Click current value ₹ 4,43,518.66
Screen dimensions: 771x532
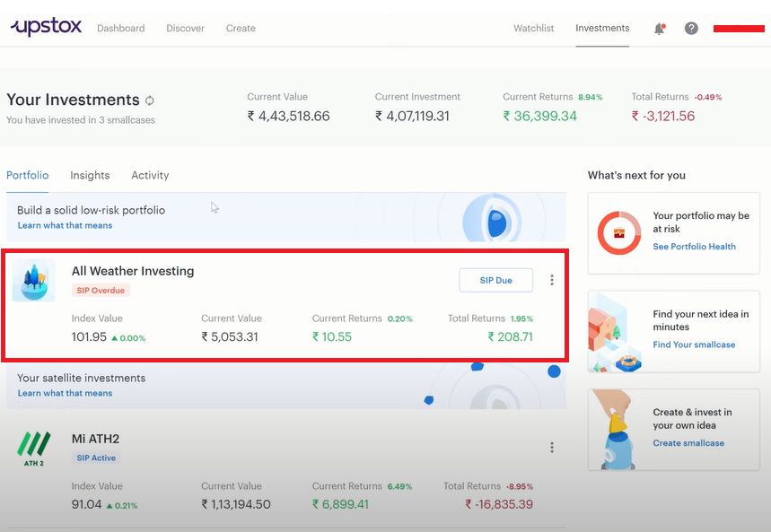pos(289,116)
